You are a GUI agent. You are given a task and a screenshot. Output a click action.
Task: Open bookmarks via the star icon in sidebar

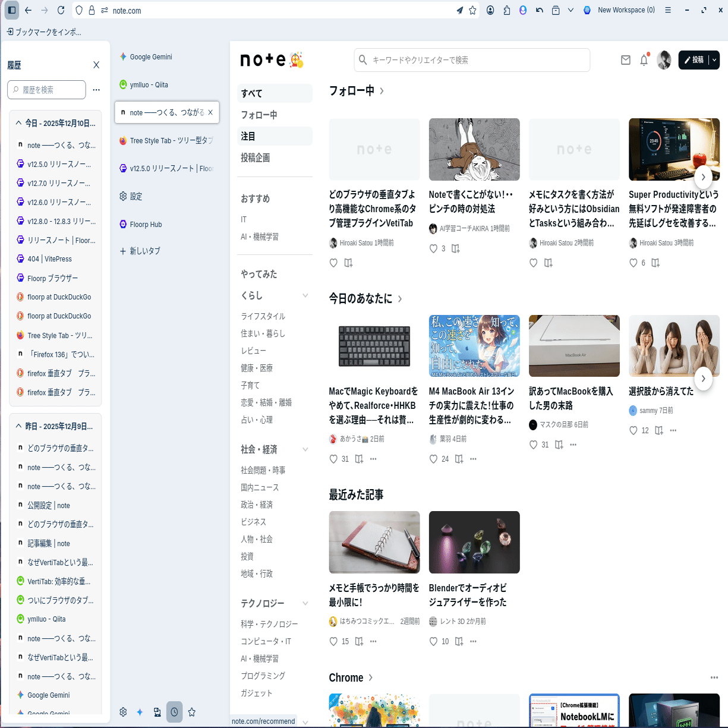click(x=191, y=711)
